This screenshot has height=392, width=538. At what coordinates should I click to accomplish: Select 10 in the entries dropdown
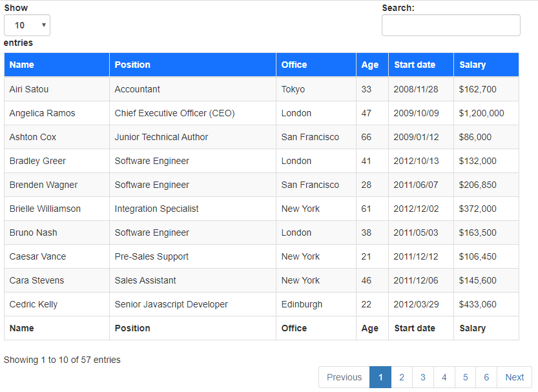coord(19,25)
